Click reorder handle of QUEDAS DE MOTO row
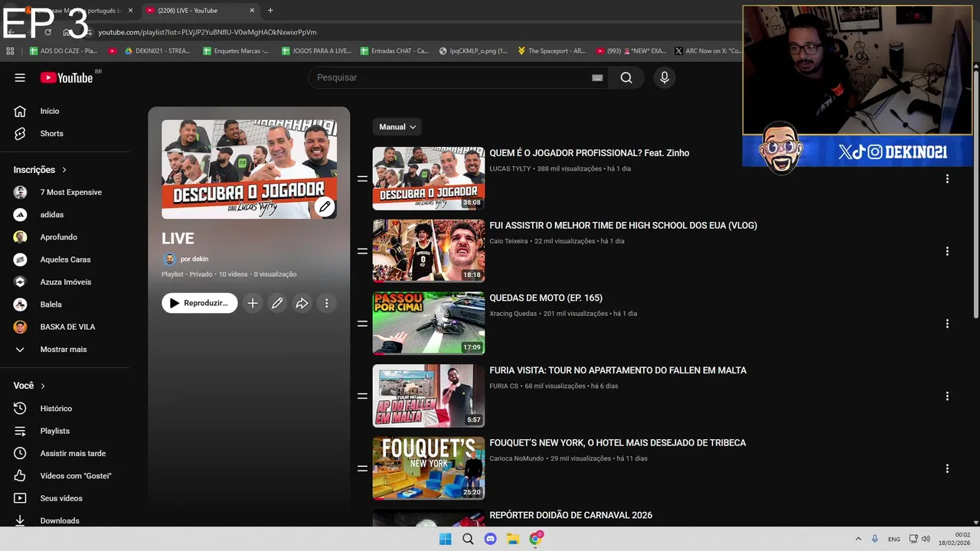Viewport: 980px width, 551px height. pyautogui.click(x=362, y=324)
